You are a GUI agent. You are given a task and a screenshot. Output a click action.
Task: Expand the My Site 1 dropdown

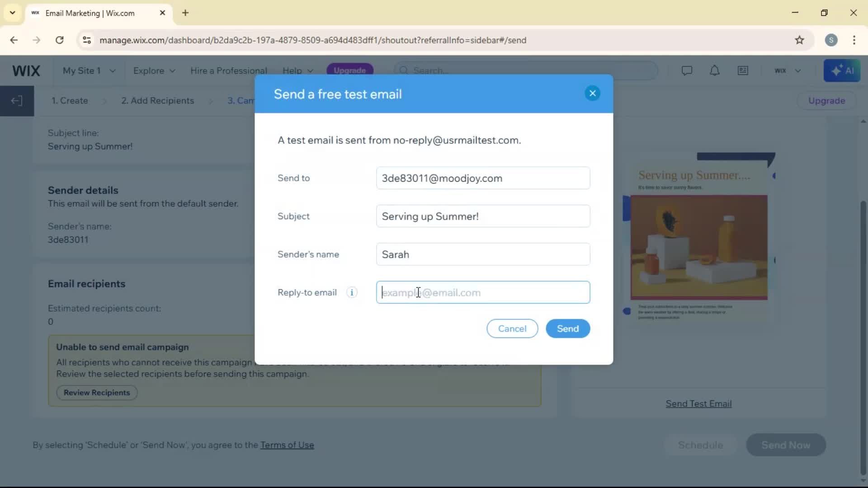click(x=89, y=71)
